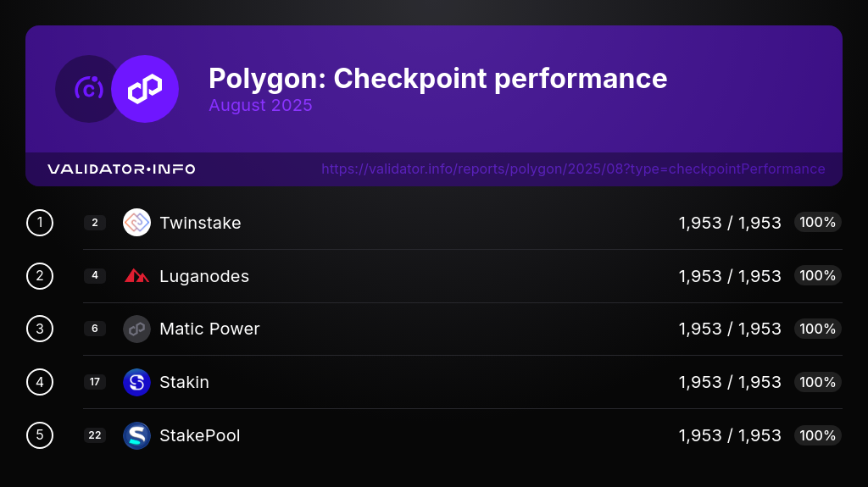
Task: Click the Matic Power gray logo
Action: tap(136, 329)
